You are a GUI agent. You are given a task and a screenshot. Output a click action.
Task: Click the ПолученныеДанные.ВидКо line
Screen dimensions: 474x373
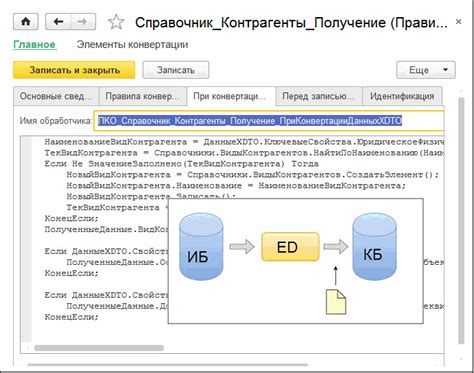pos(106,229)
